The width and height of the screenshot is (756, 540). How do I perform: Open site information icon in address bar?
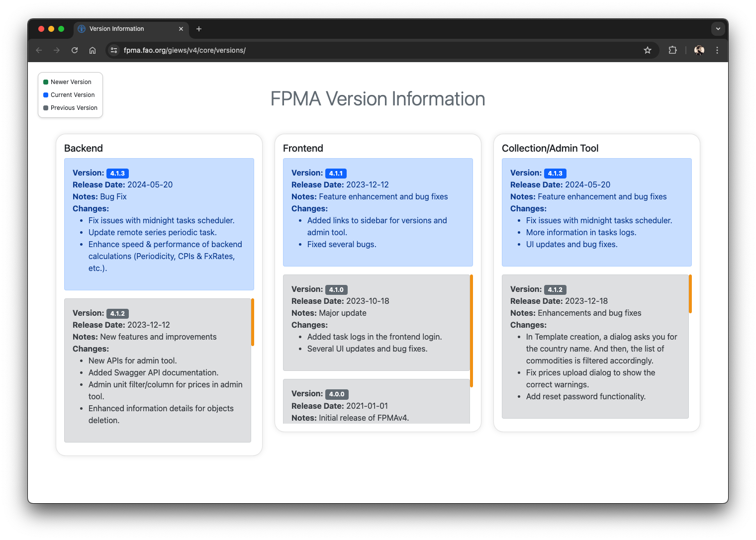tap(114, 50)
